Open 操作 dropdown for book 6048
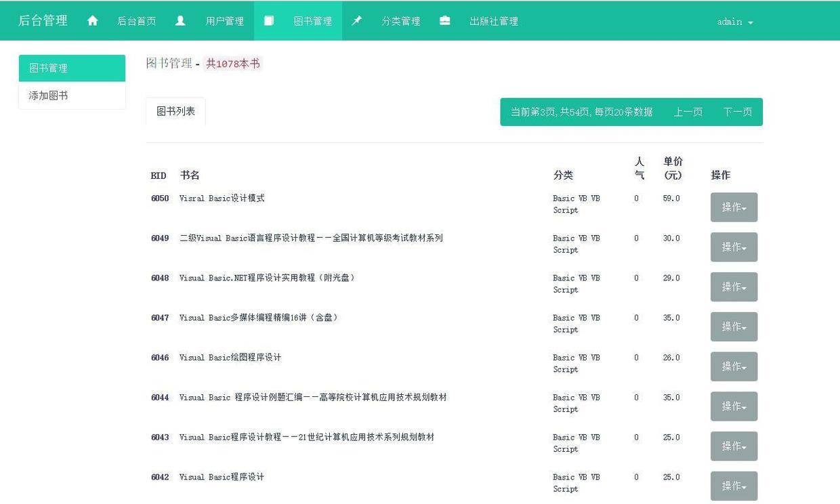The image size is (840, 504). click(734, 287)
